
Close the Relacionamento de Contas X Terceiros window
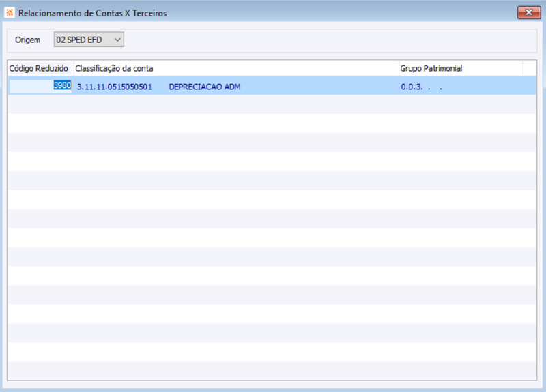(x=528, y=12)
